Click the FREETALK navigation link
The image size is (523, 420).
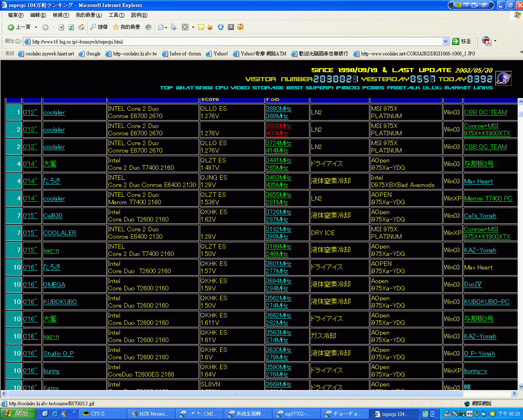[x=403, y=88]
